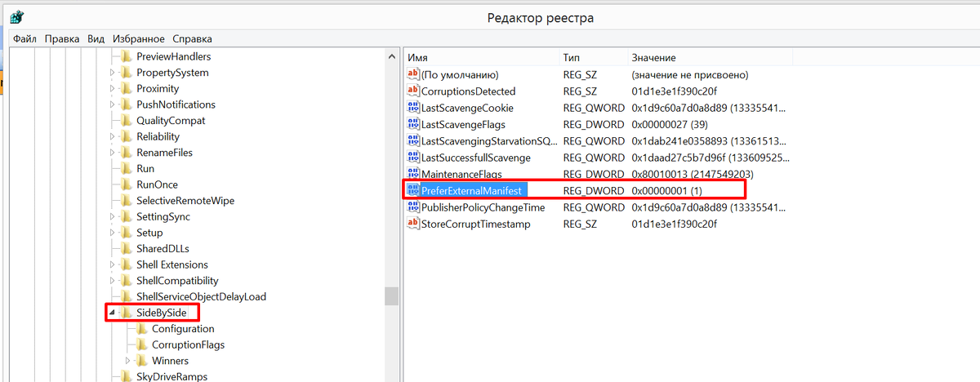
Task: Click the tree scrollbar up arrow
Action: pos(391,56)
